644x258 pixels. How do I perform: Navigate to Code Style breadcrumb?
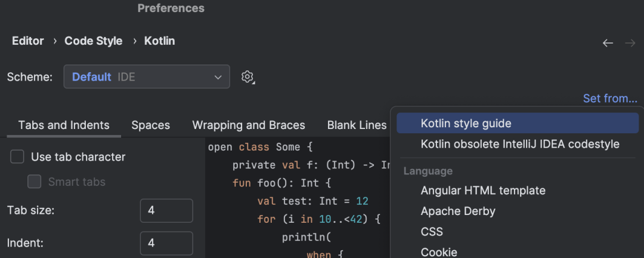(x=93, y=41)
